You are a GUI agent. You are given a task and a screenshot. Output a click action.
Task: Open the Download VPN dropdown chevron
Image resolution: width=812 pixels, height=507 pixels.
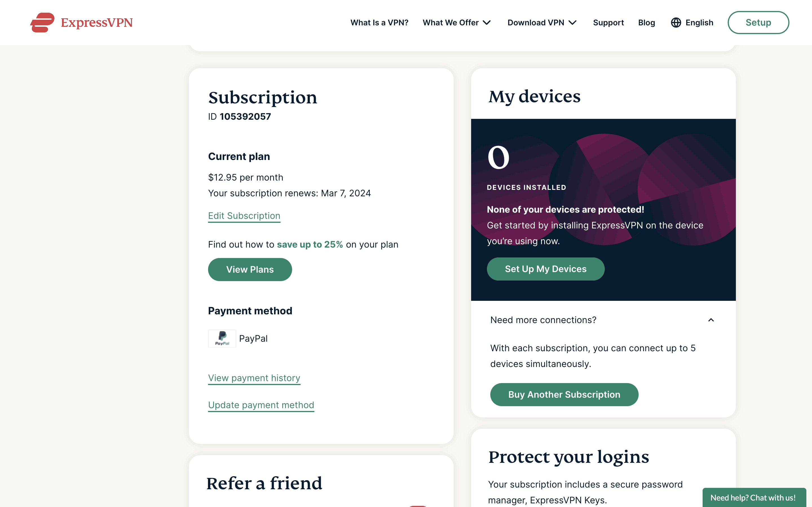coord(572,23)
